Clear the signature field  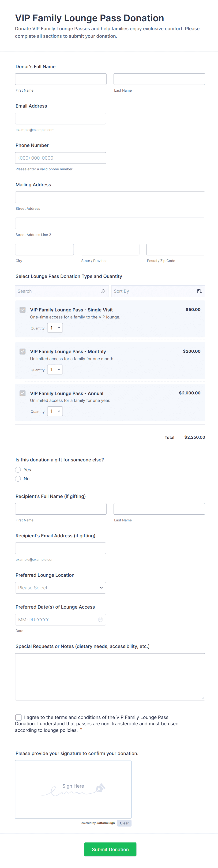[124, 823]
